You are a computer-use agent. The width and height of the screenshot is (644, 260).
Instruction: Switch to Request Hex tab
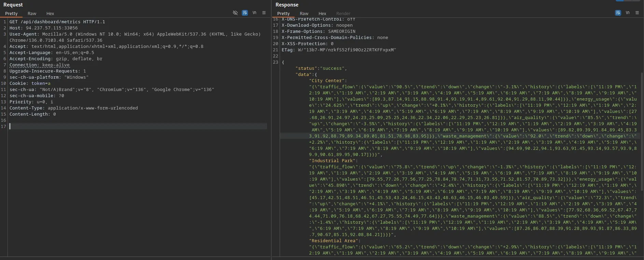[50, 14]
